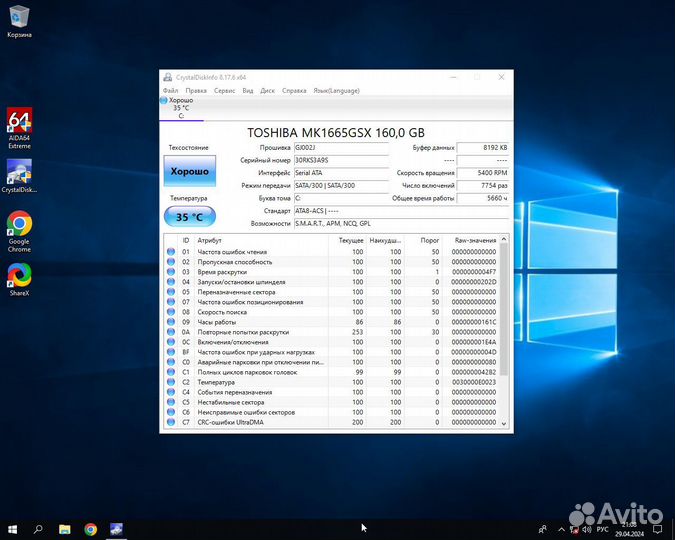Image resolution: width=675 pixels, height=540 pixels.
Task: Open the Язык(Language) menu
Action: click(x=336, y=90)
